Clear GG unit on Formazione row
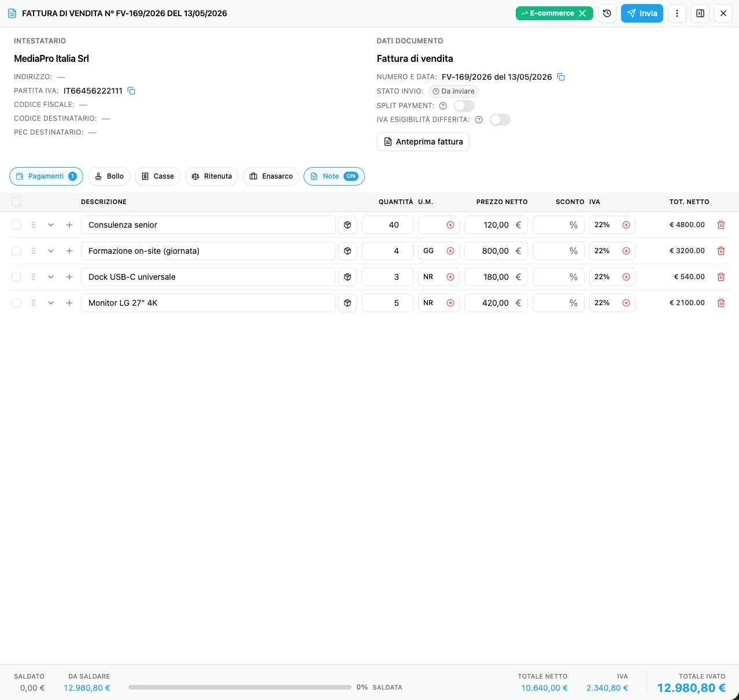Image resolution: width=739 pixels, height=700 pixels. 450,251
